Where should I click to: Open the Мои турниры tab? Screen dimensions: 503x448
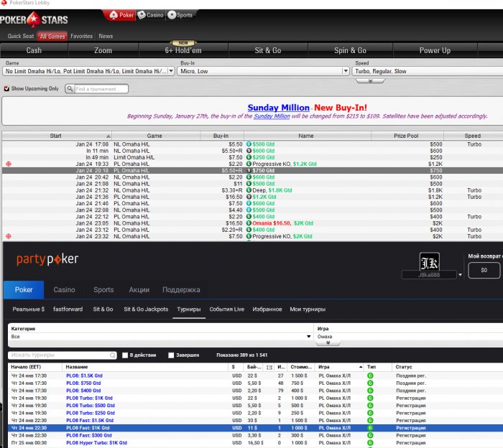tap(308, 309)
